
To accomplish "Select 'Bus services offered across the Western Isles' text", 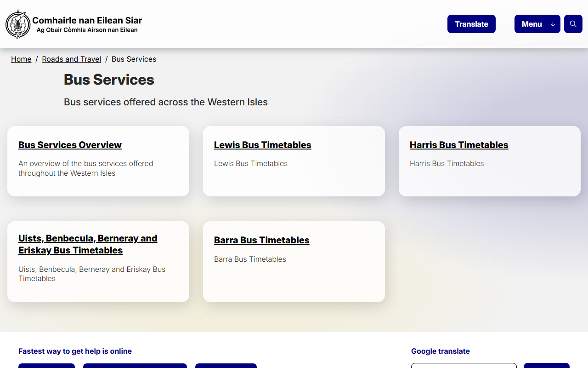I will point(166,102).
